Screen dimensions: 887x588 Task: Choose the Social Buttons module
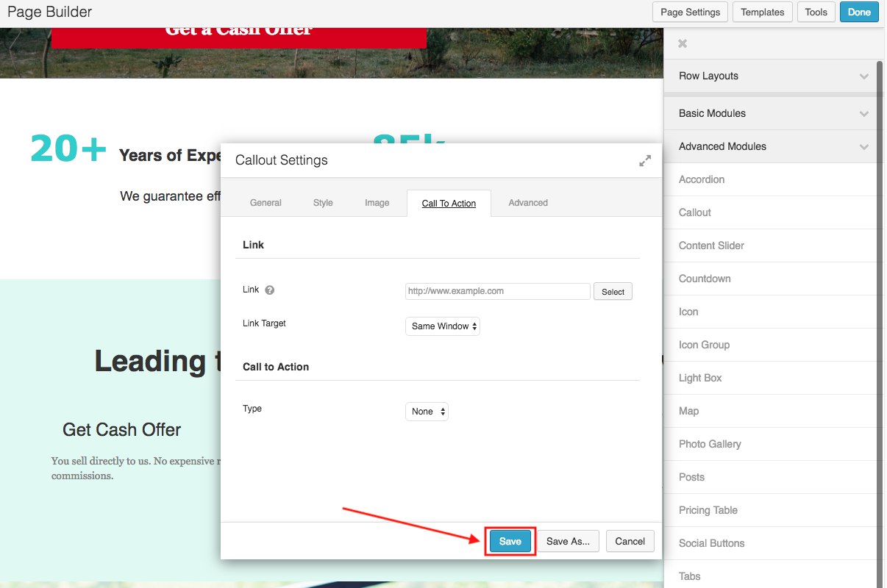770,543
